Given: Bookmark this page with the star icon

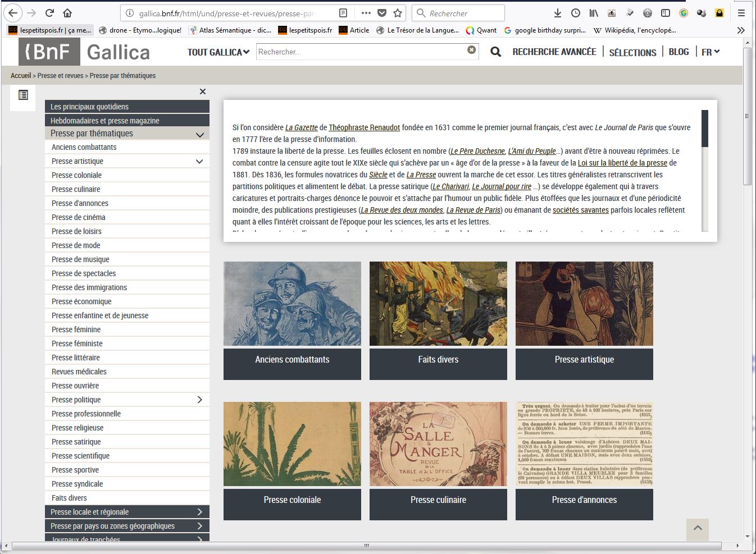Looking at the screenshot, I should (x=398, y=13).
